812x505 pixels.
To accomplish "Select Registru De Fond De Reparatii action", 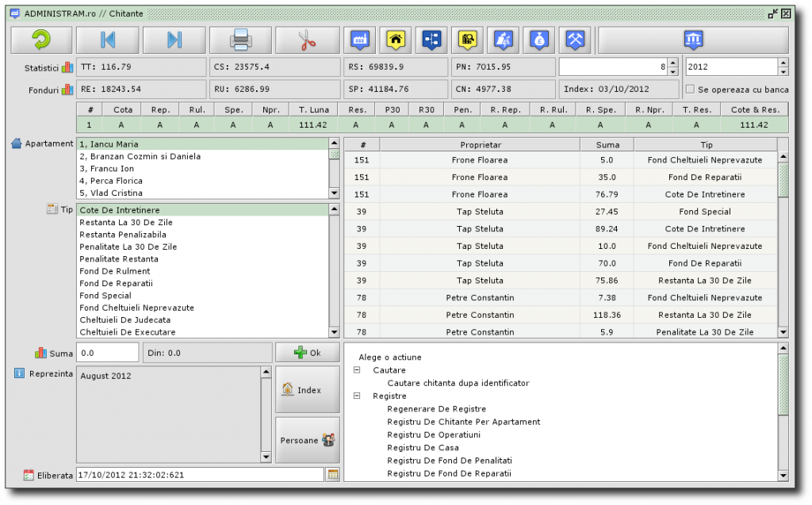I will click(449, 473).
